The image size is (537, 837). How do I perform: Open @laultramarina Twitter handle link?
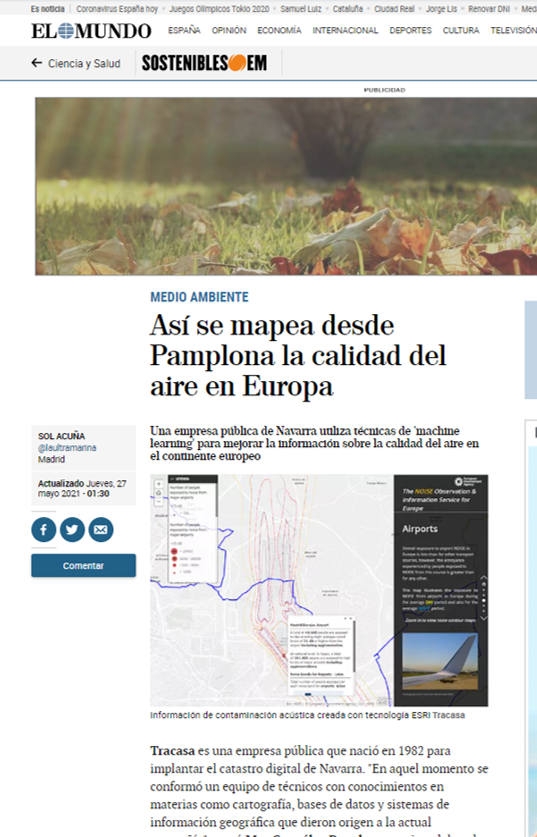click(x=67, y=447)
